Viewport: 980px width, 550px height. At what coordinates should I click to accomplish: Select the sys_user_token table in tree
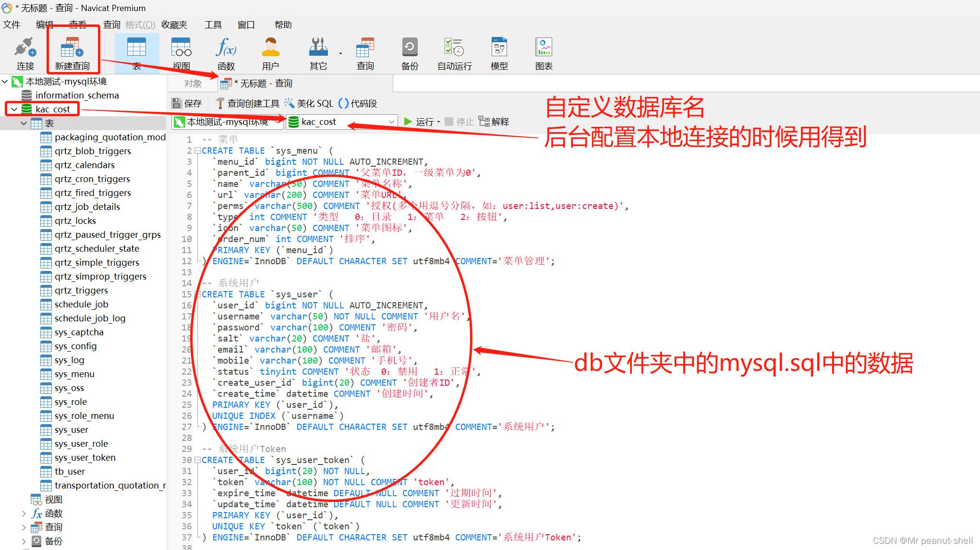pyautogui.click(x=85, y=458)
